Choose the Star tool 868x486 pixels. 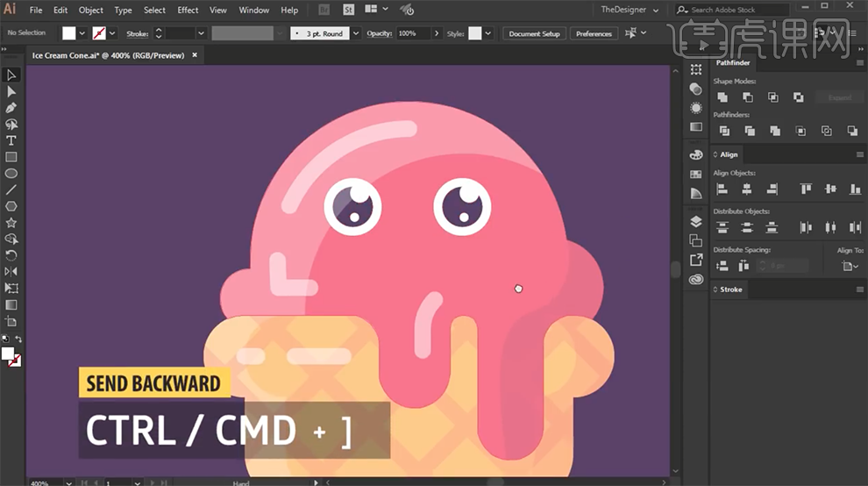point(11,222)
